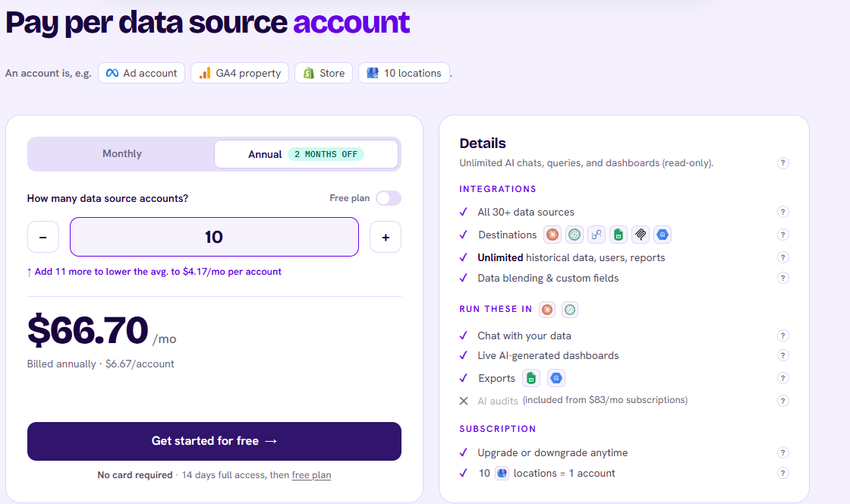This screenshot has height=504, width=850.
Task: Click Google Sheets icon in Destinations row
Action: (618, 235)
